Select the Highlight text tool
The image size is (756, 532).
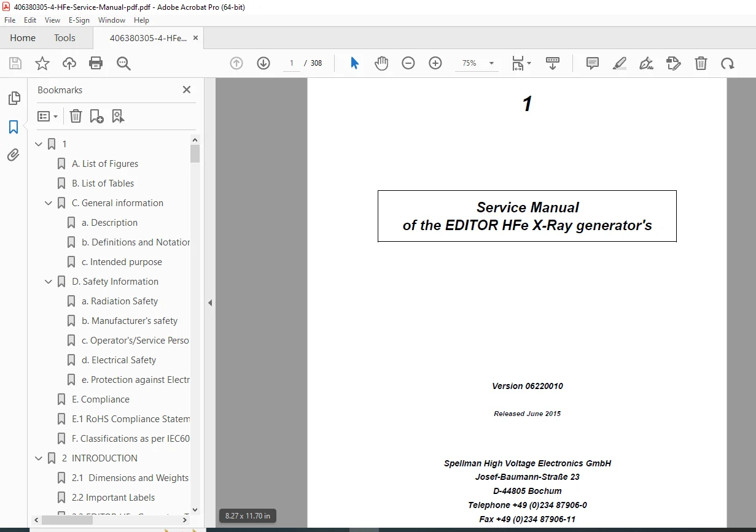(x=620, y=63)
